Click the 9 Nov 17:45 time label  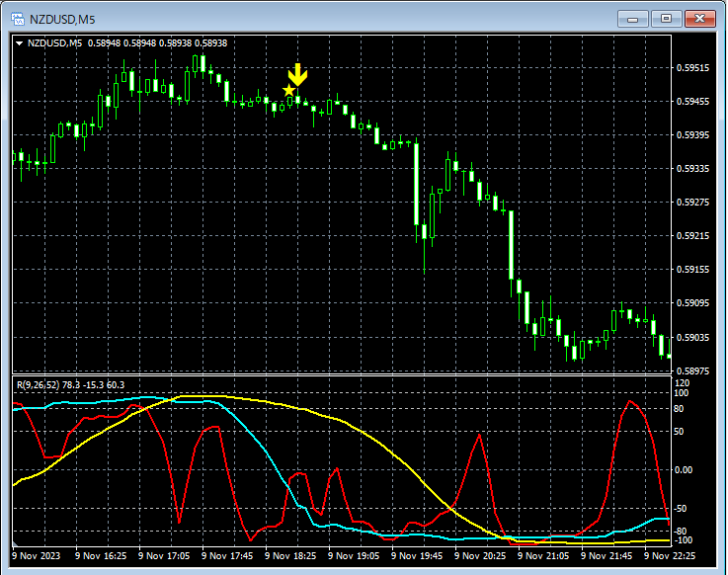point(227,555)
